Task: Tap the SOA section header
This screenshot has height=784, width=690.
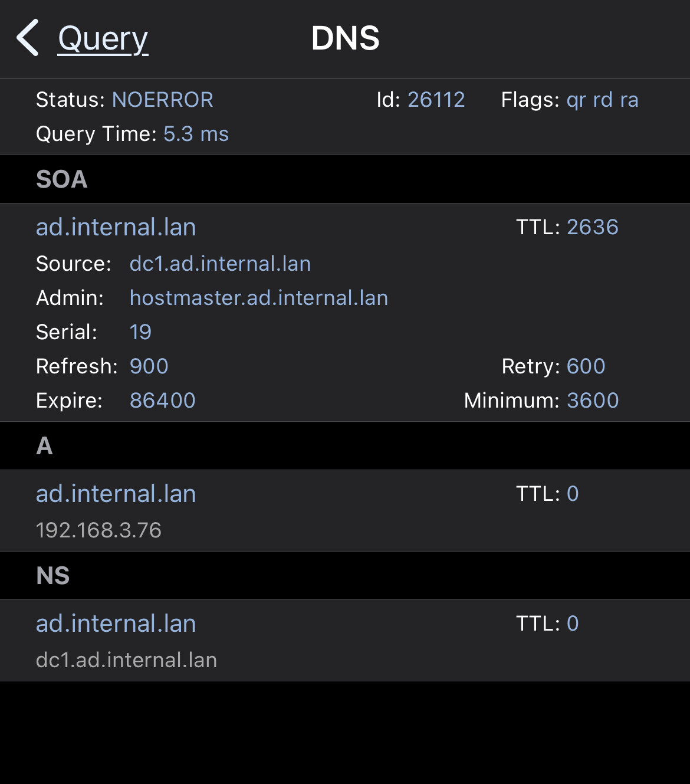Action: click(62, 179)
